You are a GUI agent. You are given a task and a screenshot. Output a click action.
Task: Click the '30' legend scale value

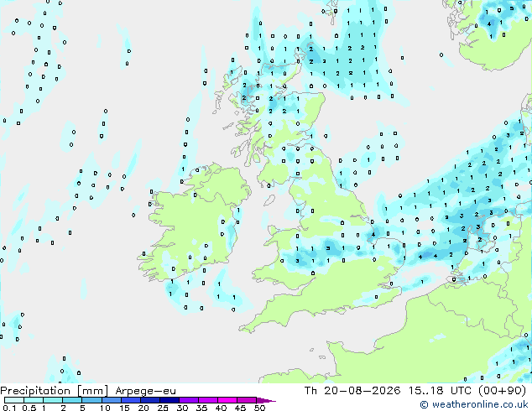(182, 408)
